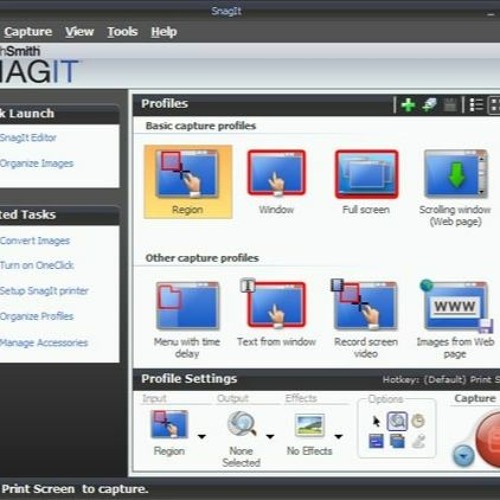500x500 pixels.
Task: Open the Tools menu
Action: 122,32
